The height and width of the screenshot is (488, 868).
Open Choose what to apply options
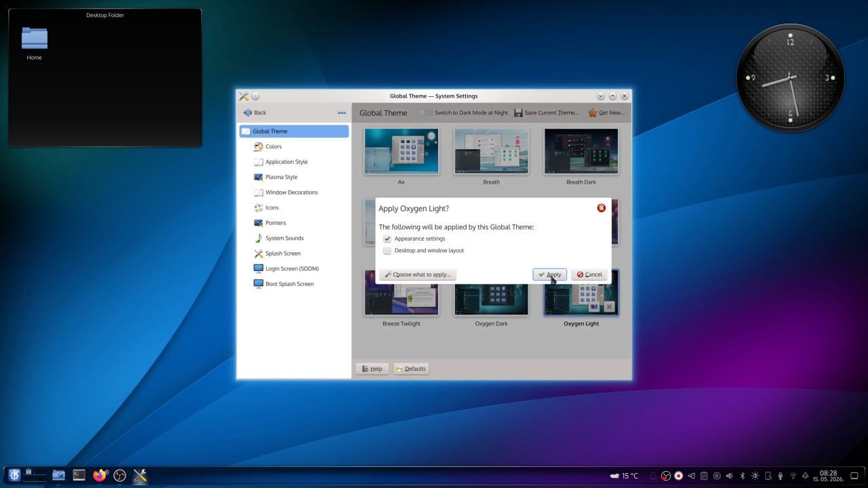(x=418, y=274)
